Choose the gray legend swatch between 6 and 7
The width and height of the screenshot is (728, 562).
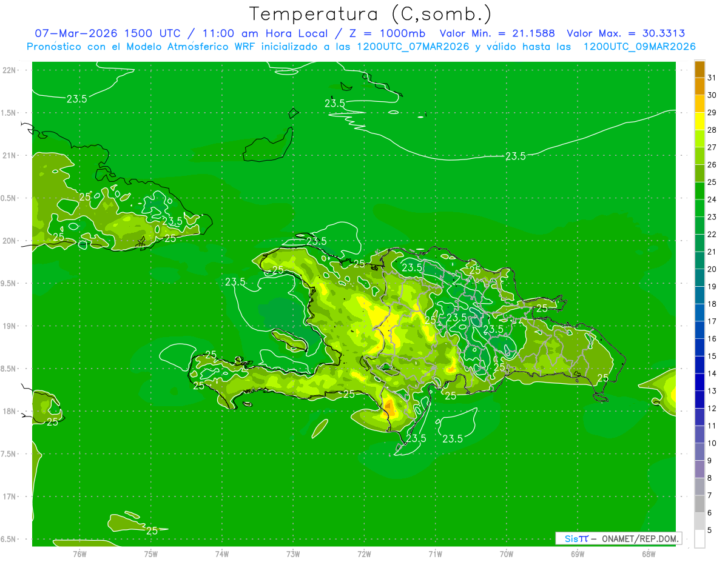coord(699,504)
